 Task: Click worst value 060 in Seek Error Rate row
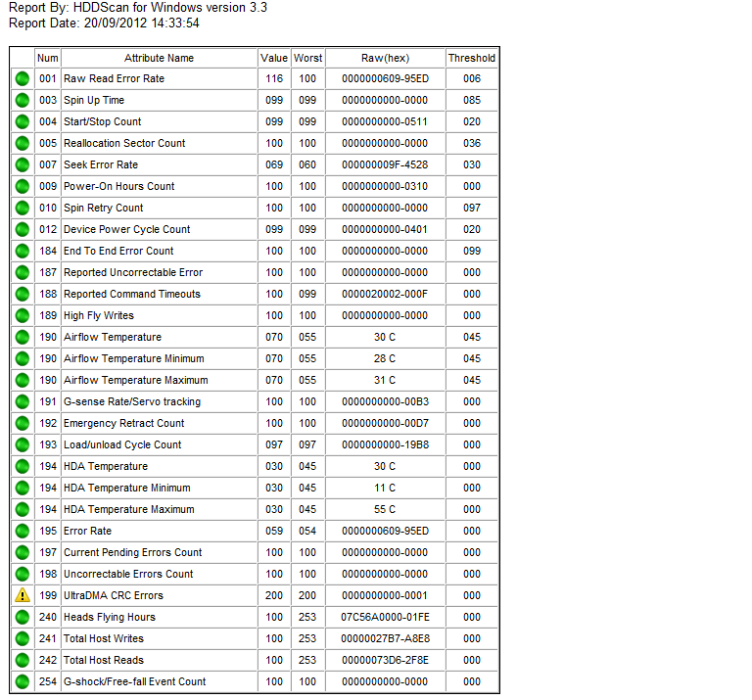pyautogui.click(x=307, y=164)
